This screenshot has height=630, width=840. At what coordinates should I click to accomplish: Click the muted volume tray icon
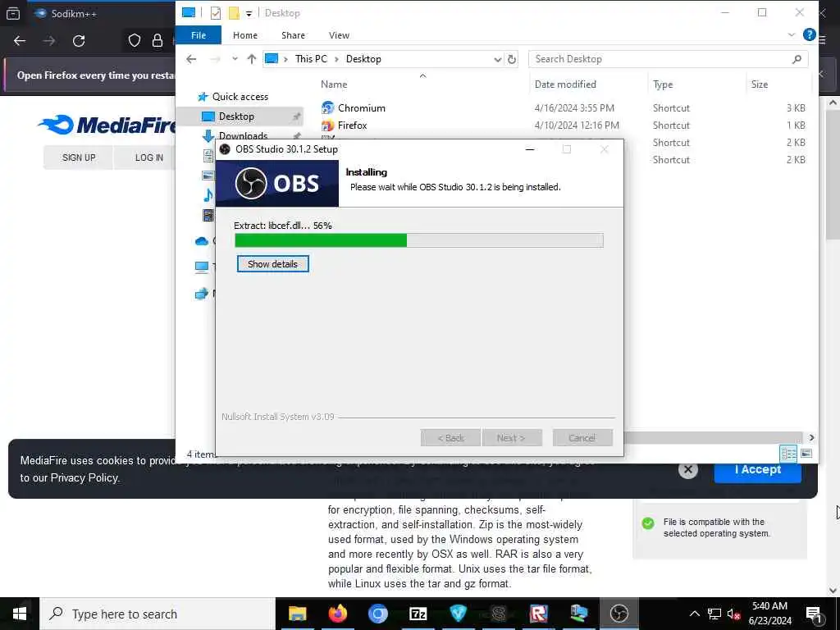tap(734, 614)
